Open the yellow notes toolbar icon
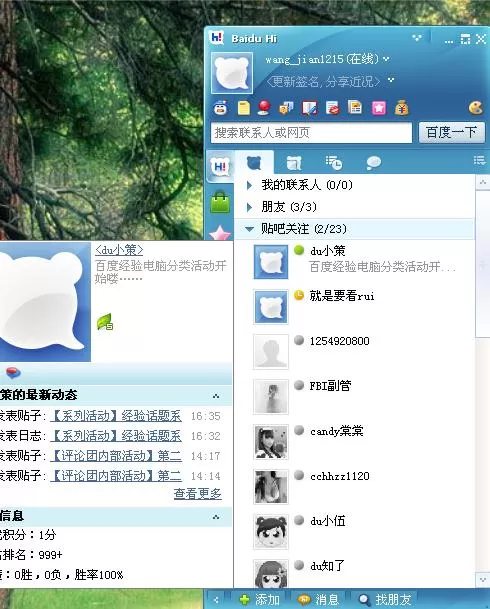 coord(243,108)
